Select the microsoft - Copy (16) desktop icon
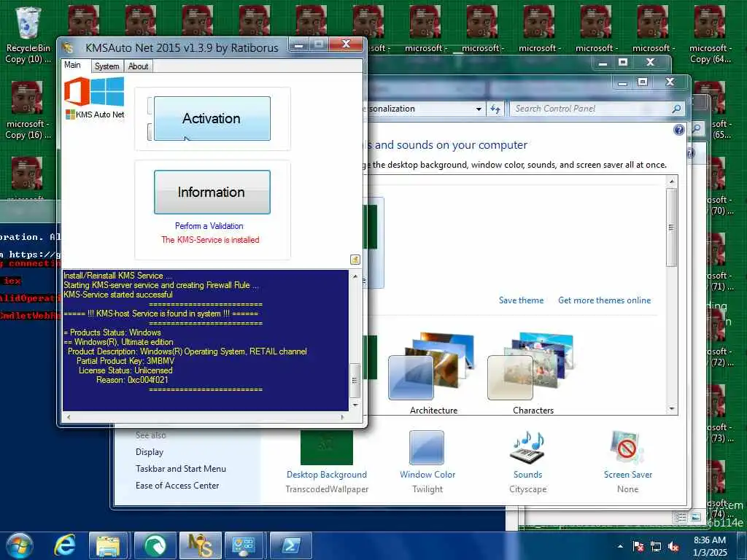This screenshot has width=747, height=560. click(x=28, y=111)
